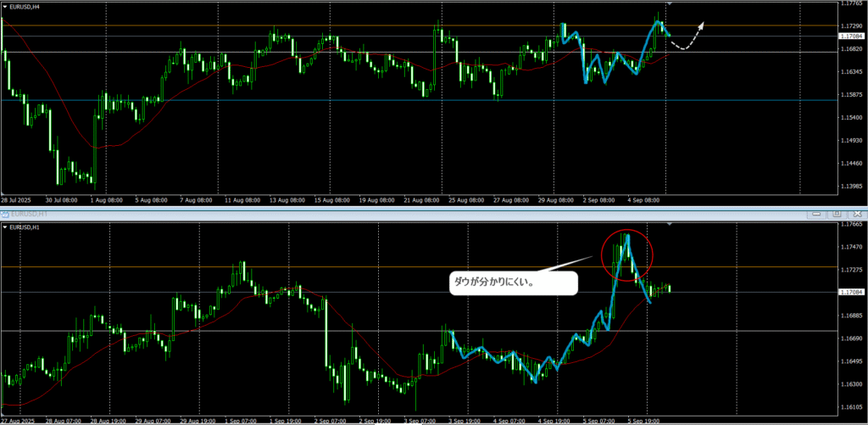Click the 1.17765 price on H4 scale
Screen dimensions: 868x425
click(x=853, y=3)
